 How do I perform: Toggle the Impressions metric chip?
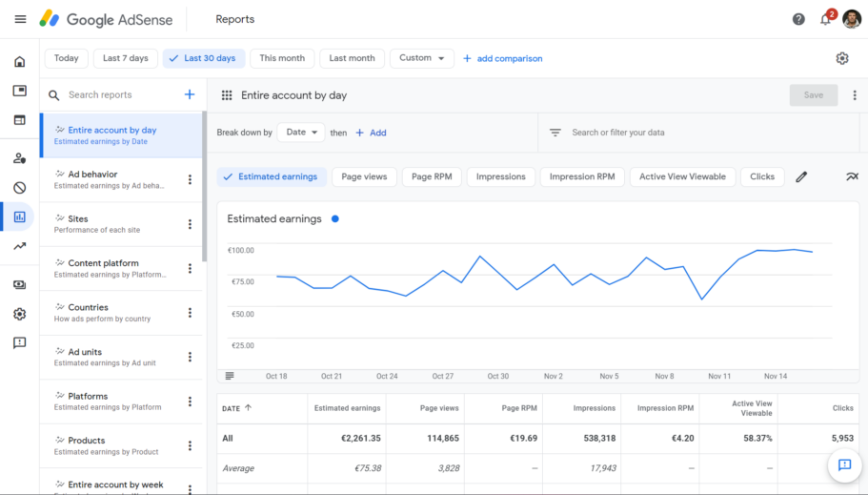click(x=501, y=176)
